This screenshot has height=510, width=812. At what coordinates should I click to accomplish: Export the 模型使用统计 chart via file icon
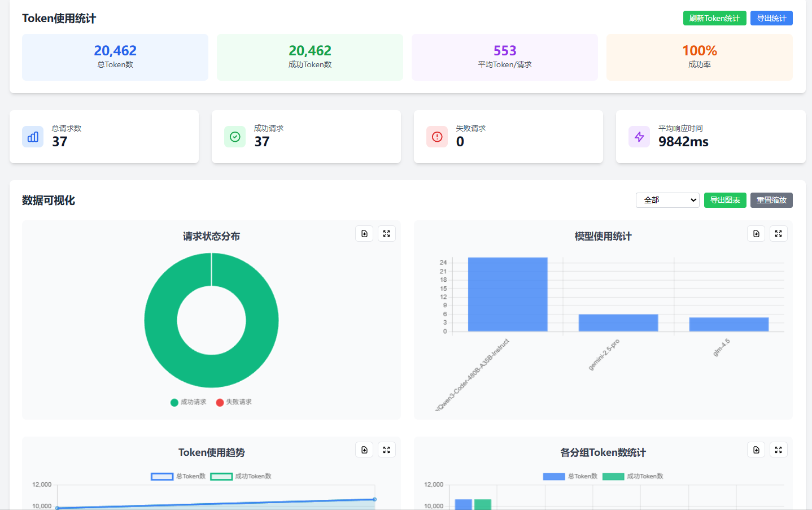click(756, 233)
